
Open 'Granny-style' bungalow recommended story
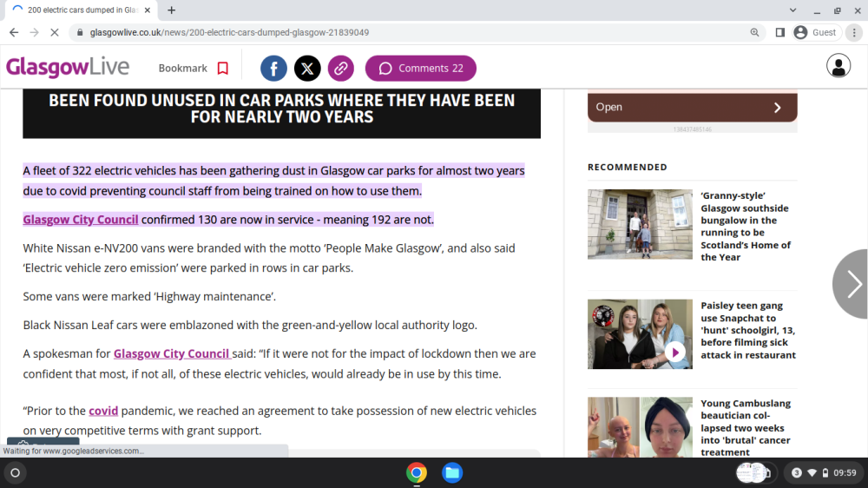tap(745, 226)
